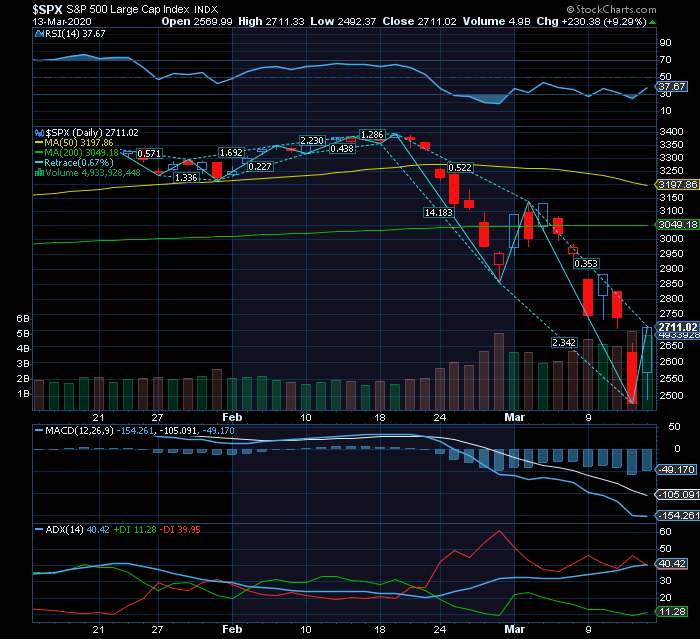Click the $SPX ticker symbol title
Screen dimensions: 700x639
[x=47, y=9]
